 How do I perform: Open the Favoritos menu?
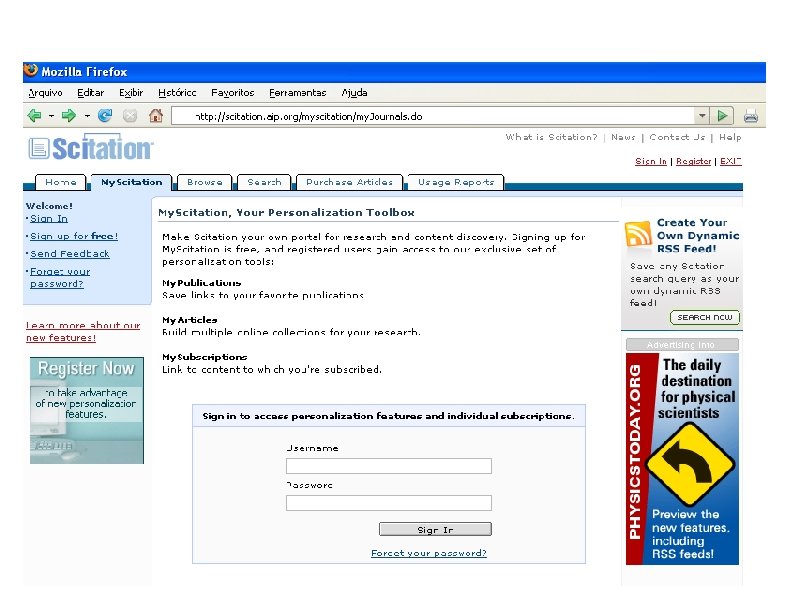point(232,93)
